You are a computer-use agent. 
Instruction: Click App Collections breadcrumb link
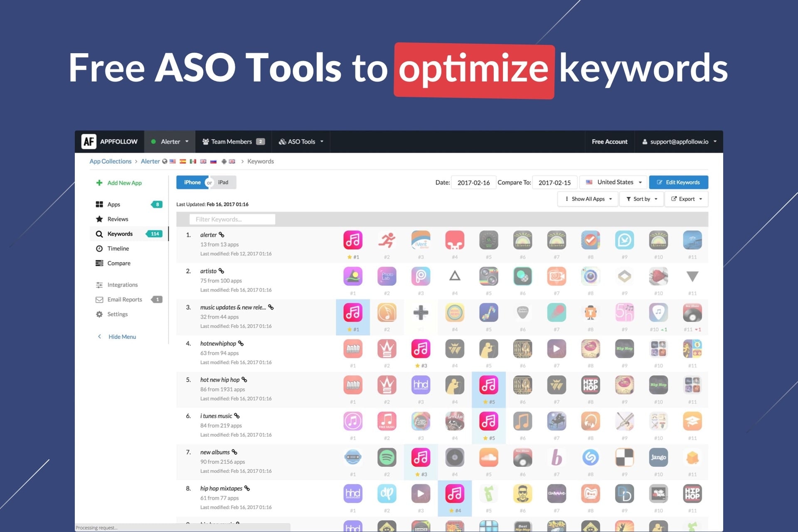(x=110, y=161)
